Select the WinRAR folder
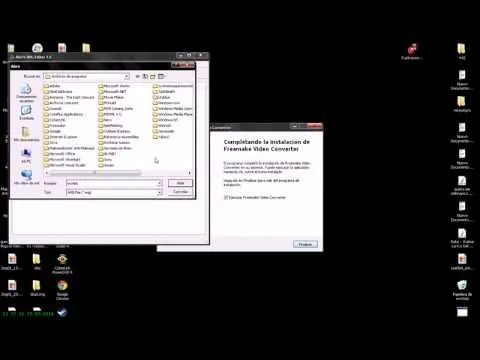This screenshot has height=360, width=480. (x=162, y=126)
